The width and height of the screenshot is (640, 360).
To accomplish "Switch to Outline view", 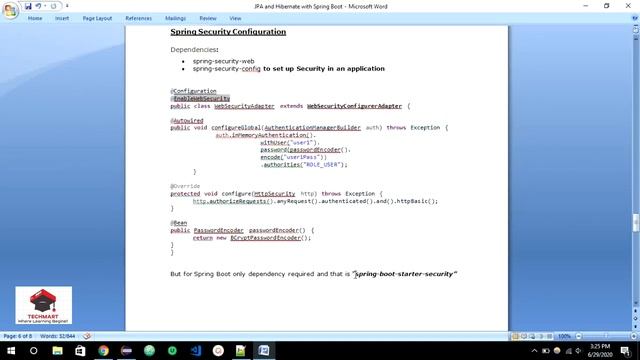I will (541, 336).
